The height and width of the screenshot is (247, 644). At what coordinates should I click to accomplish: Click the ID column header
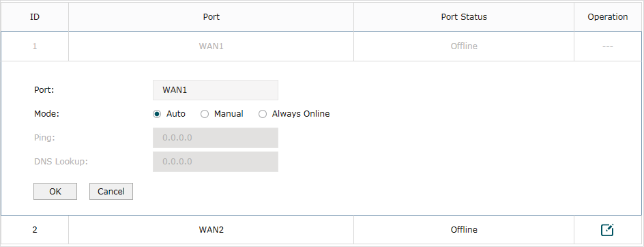point(35,17)
